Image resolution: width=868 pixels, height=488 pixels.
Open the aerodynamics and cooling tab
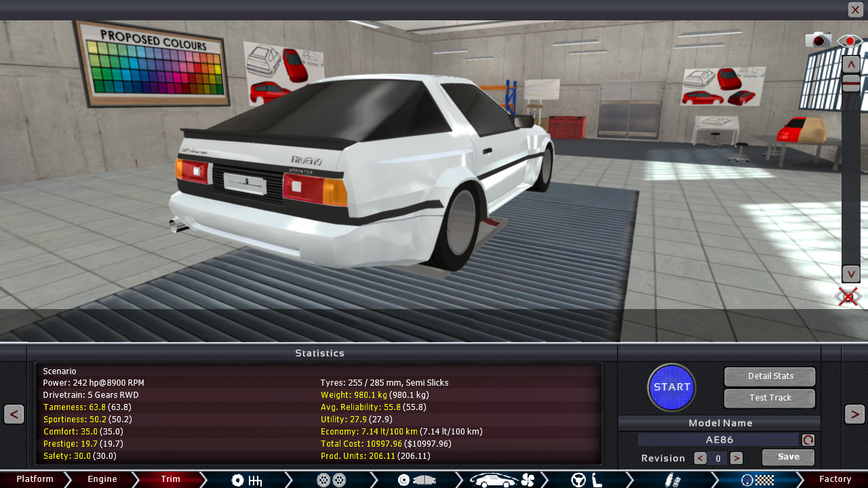coord(502,480)
